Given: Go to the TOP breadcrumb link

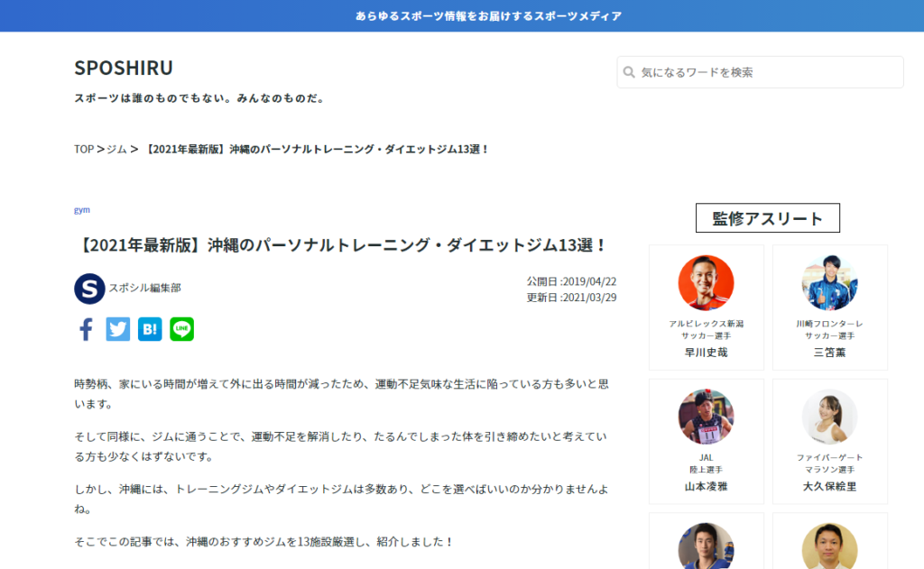Looking at the screenshot, I should point(84,149).
